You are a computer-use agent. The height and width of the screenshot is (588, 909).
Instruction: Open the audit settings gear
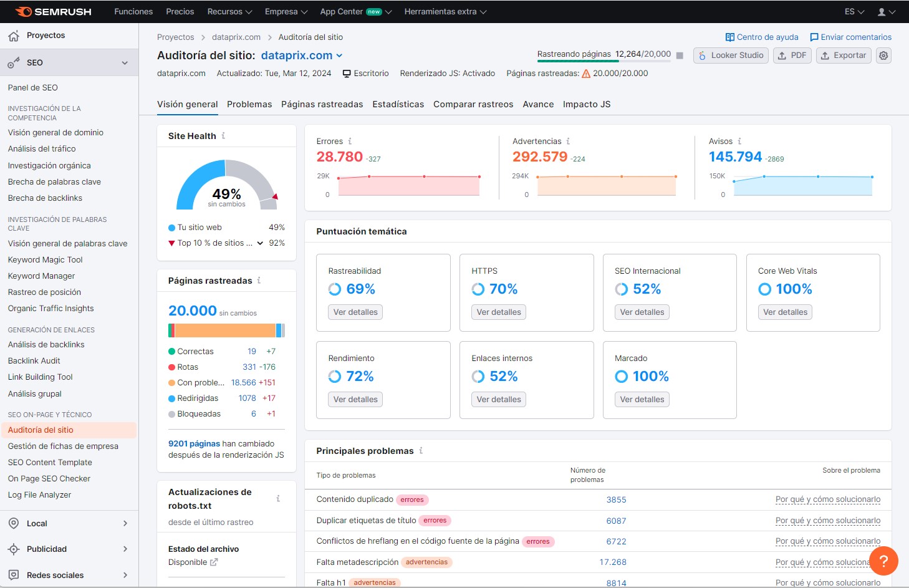tap(883, 55)
